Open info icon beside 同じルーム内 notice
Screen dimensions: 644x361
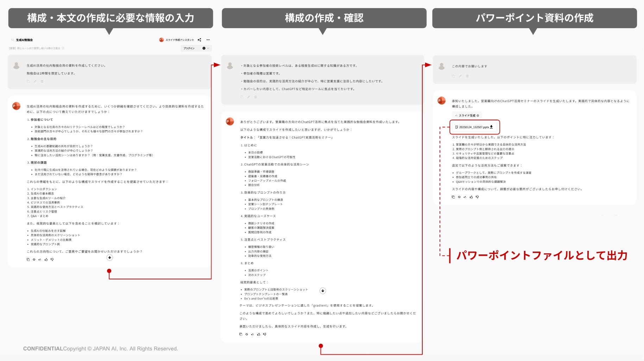[x=63, y=48]
